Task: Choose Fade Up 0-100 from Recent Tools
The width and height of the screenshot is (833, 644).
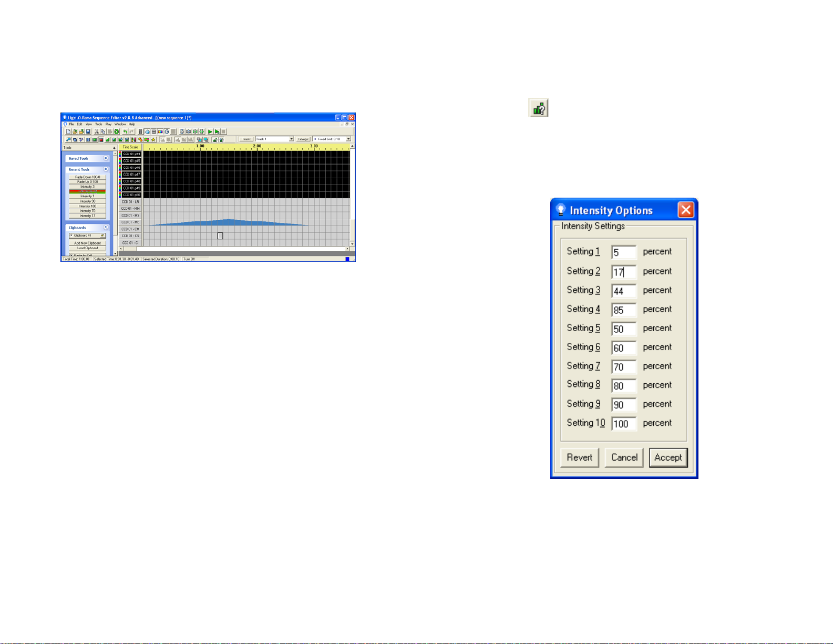Action: click(x=87, y=182)
